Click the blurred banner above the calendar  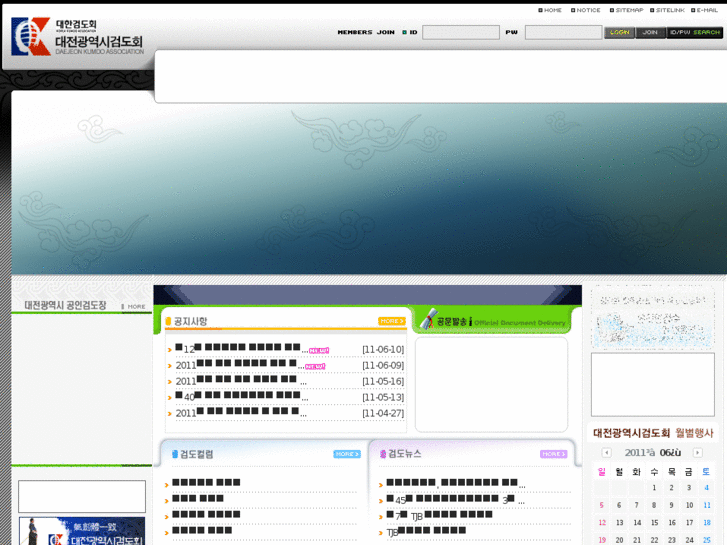(653, 317)
